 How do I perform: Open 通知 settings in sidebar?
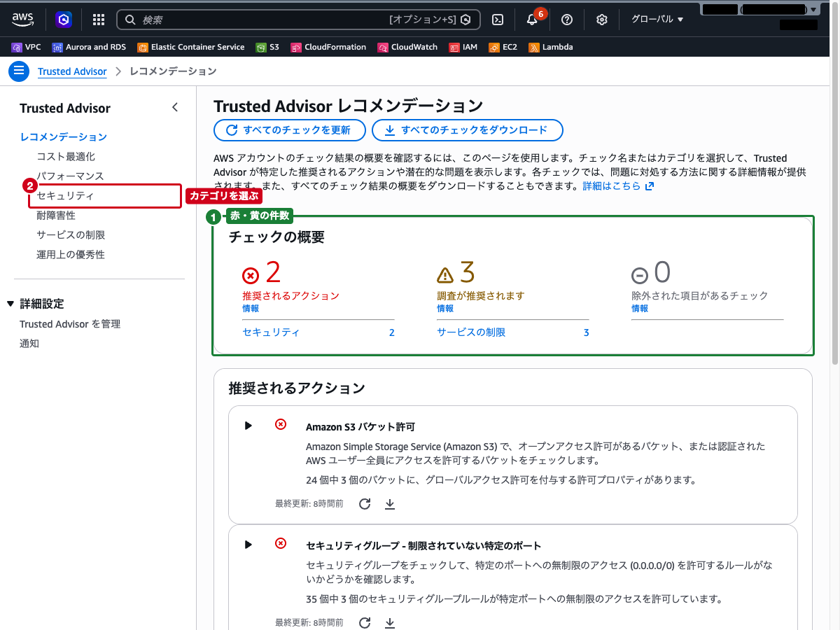(x=29, y=343)
